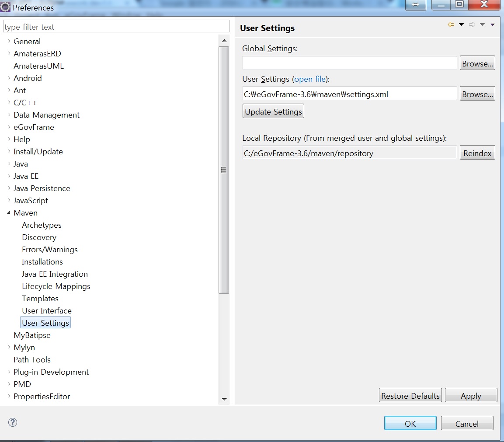Select Installations under Maven

(42, 262)
